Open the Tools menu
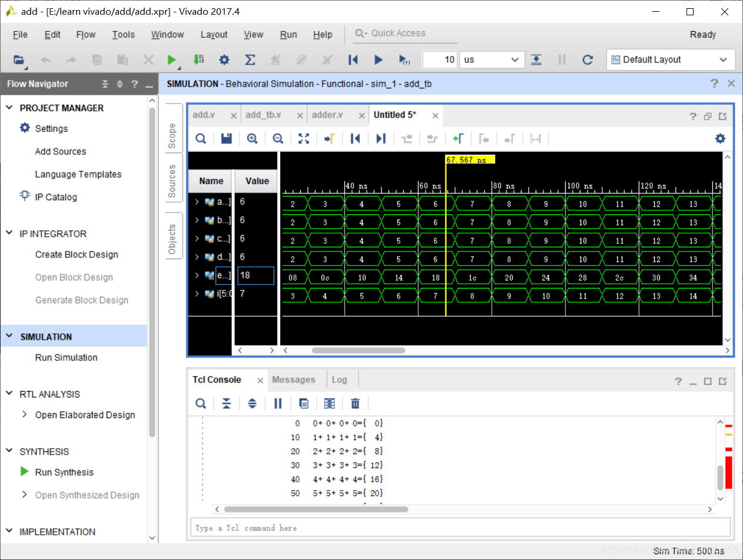The height and width of the screenshot is (560, 743). (x=124, y=35)
